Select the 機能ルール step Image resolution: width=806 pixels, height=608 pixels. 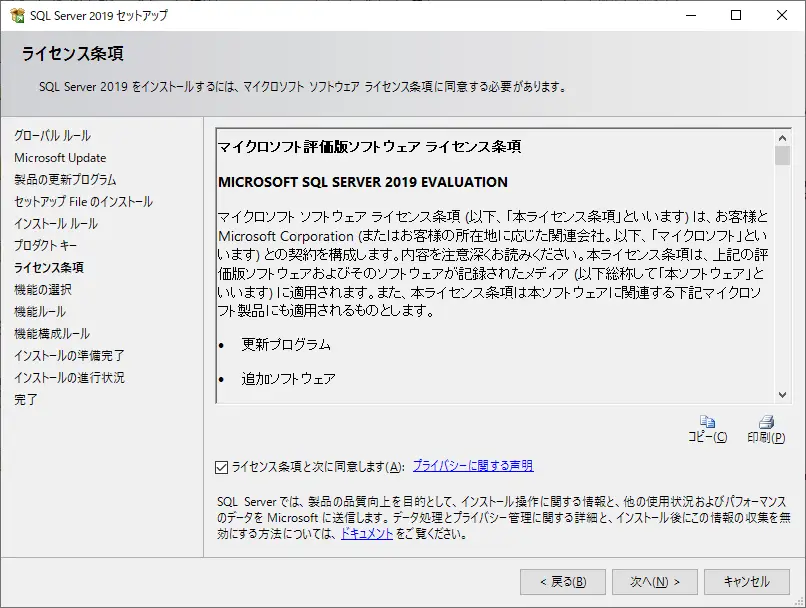pos(40,311)
